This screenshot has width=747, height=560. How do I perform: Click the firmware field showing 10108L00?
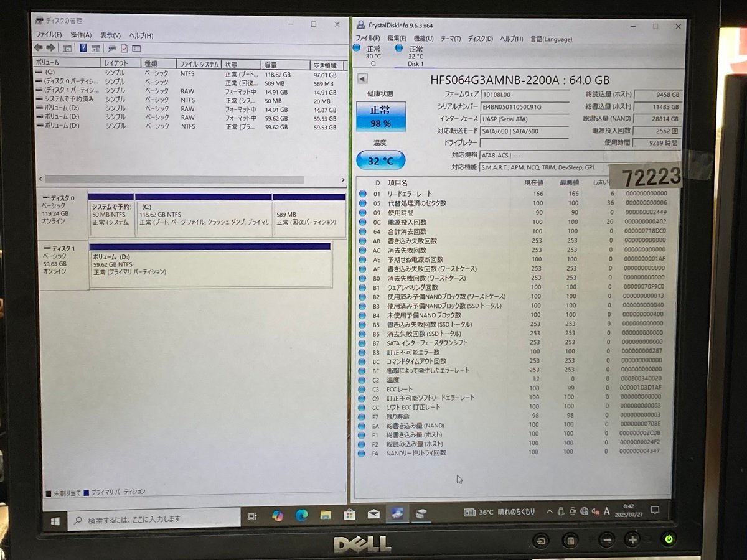pyautogui.click(x=525, y=95)
